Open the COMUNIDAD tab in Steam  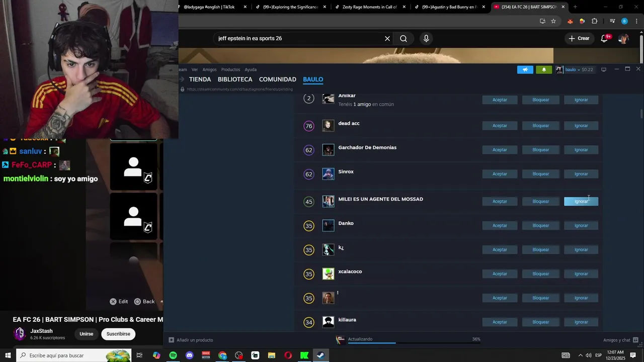(x=277, y=79)
